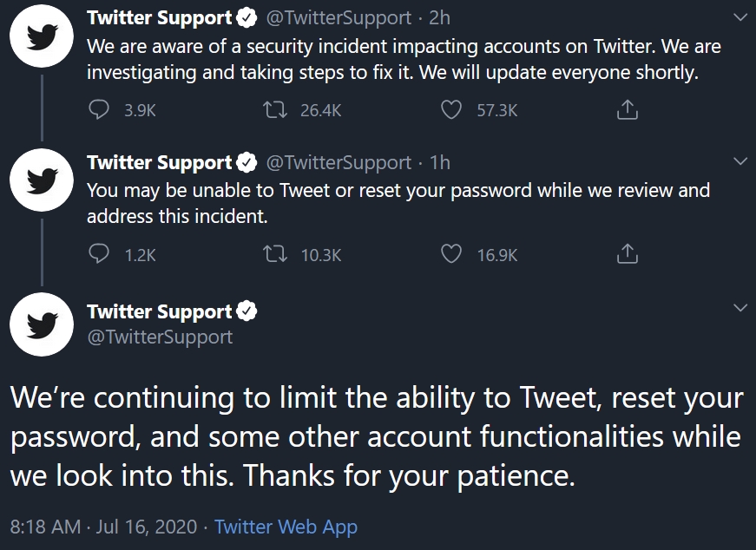
Task: Open the second tweet's Twitter Support avatar
Action: point(41,179)
